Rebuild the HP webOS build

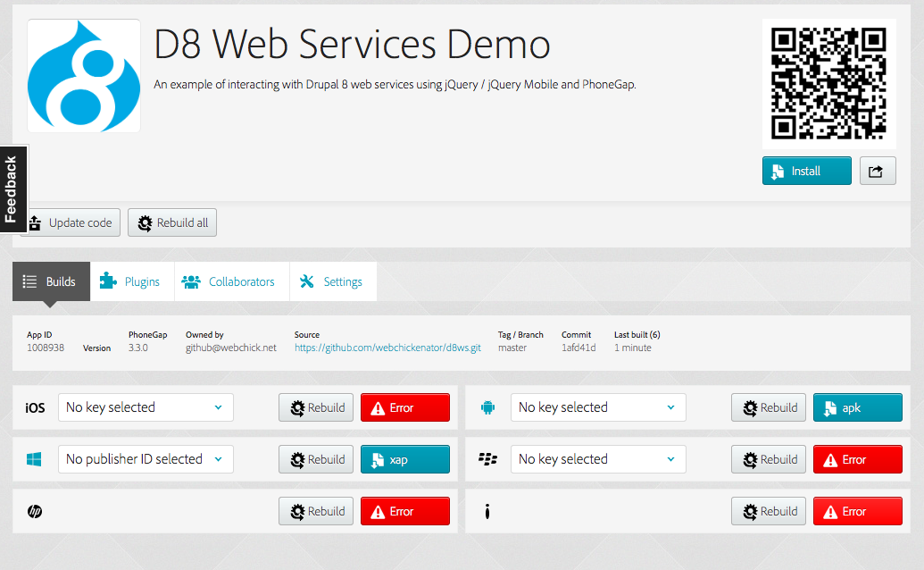(x=316, y=511)
